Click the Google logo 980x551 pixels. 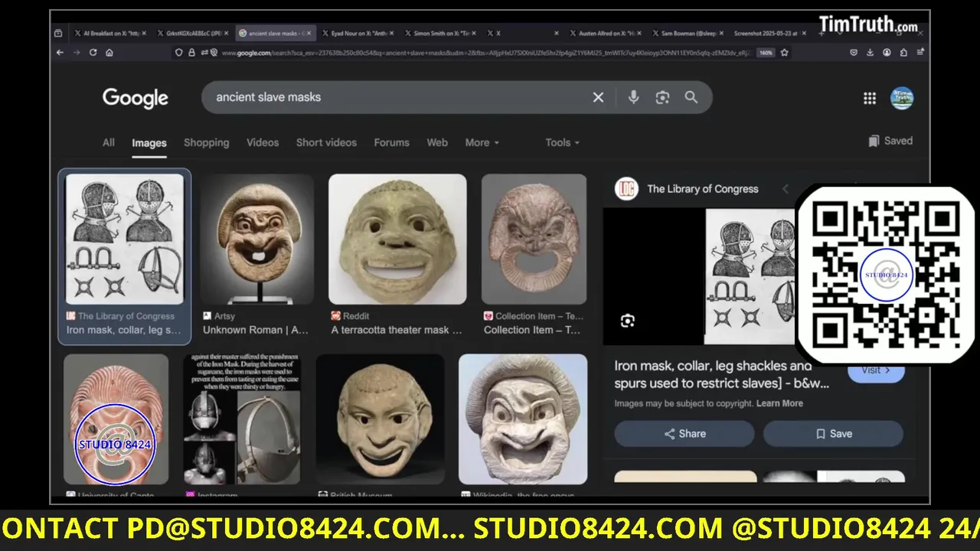(x=136, y=98)
